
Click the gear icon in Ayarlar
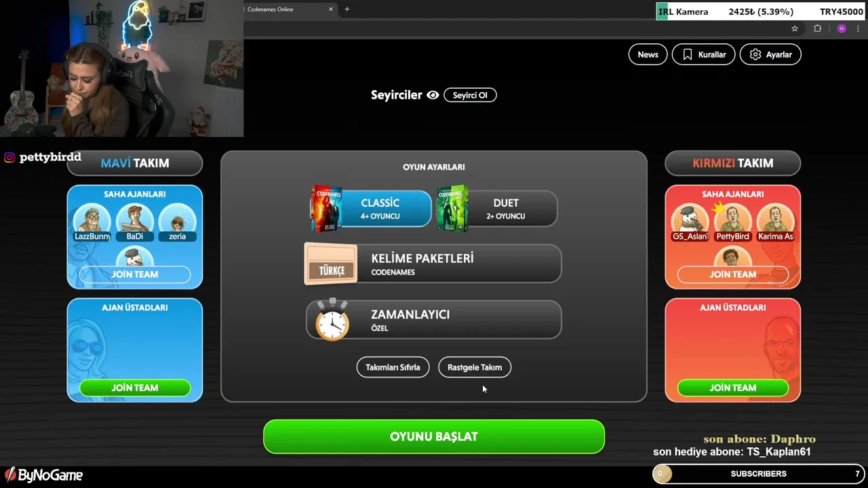coord(755,54)
